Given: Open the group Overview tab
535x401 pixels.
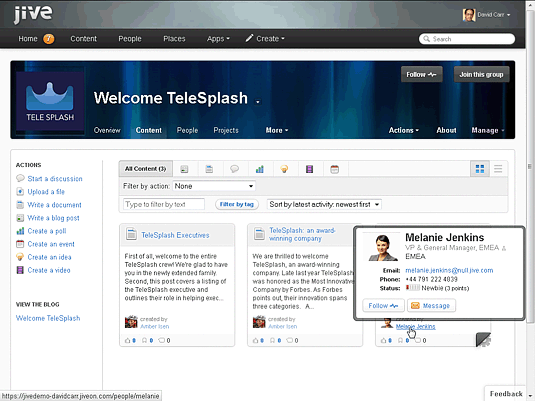Looking at the screenshot, I should [x=107, y=130].
